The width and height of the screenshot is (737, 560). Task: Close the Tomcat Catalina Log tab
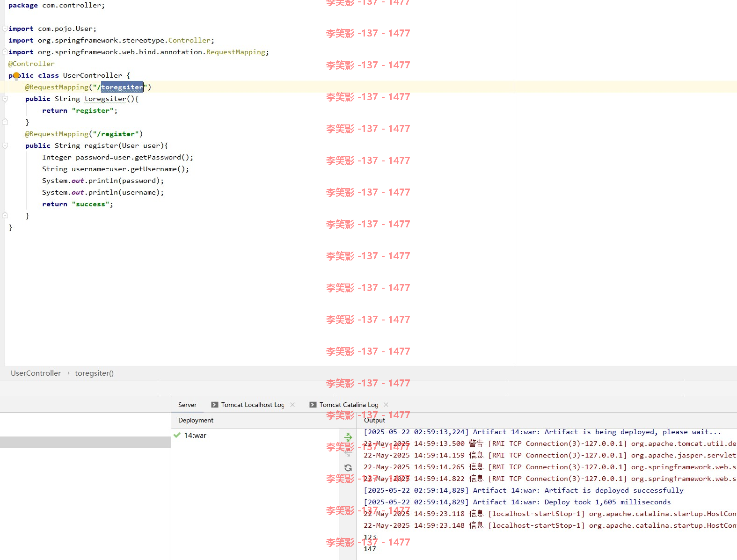point(386,405)
